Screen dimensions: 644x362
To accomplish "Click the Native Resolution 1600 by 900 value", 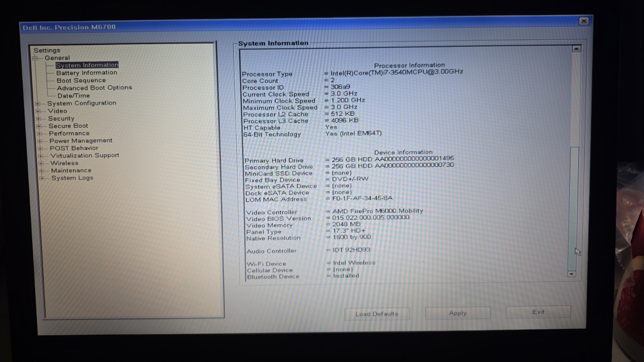I will [x=352, y=237].
